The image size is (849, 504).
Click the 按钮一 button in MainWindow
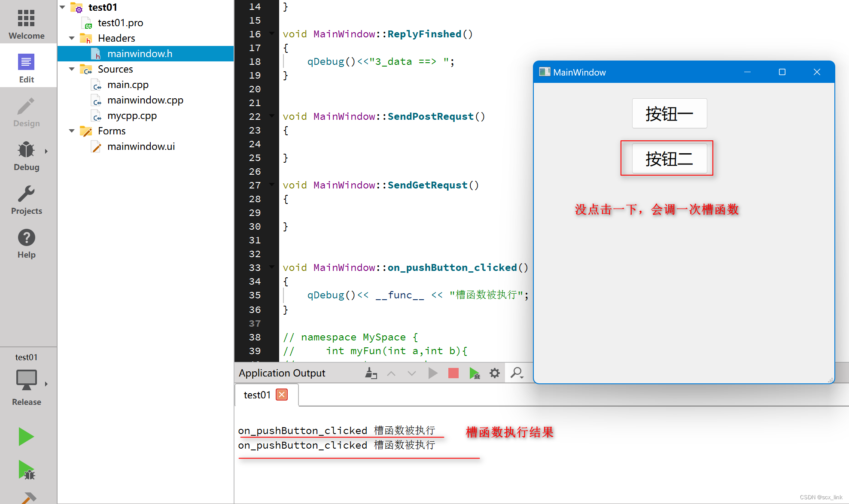pos(669,113)
